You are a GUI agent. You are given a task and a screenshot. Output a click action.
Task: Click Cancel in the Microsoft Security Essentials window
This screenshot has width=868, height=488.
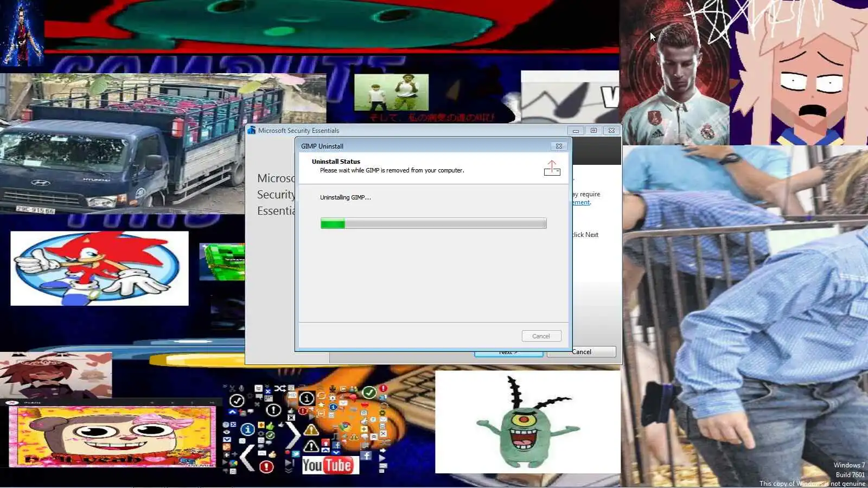(582, 352)
